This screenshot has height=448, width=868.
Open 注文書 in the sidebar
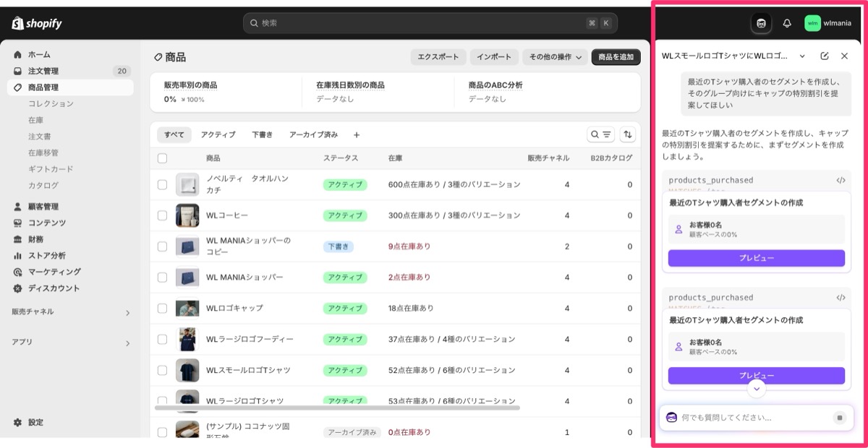click(x=39, y=137)
